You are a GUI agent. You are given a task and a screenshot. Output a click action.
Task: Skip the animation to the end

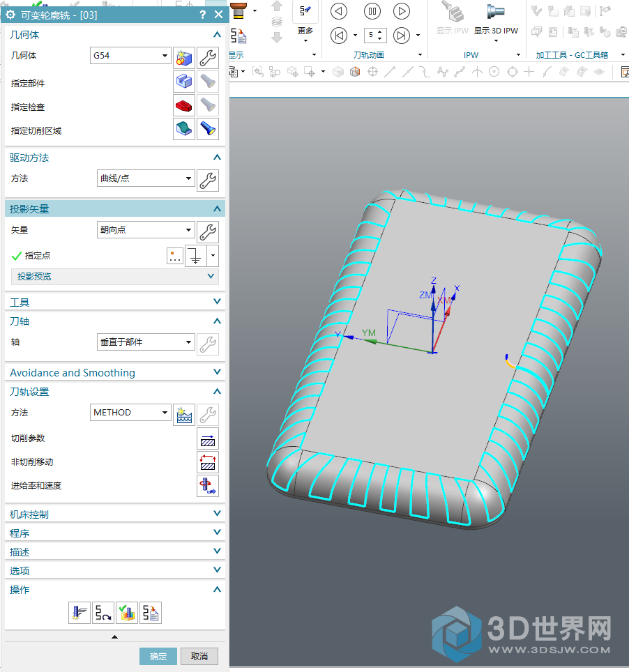402,35
